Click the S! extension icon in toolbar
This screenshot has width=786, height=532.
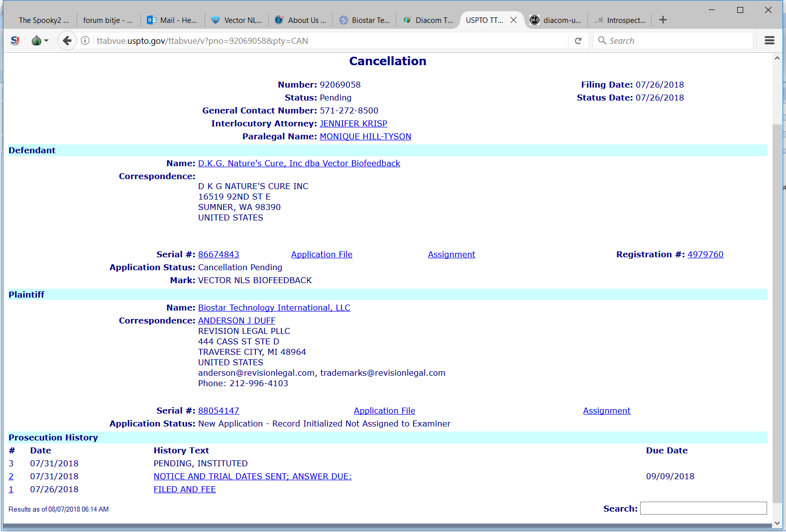tap(15, 41)
